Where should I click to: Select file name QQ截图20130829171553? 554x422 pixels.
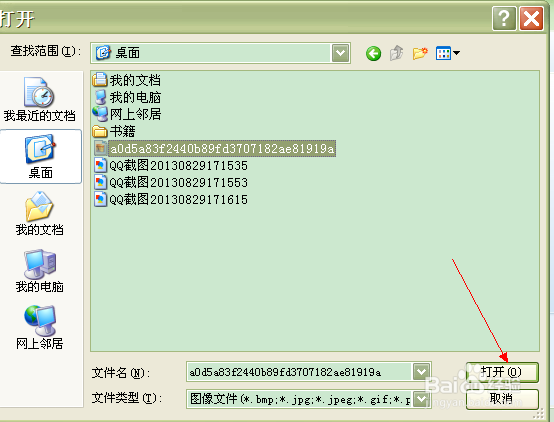pyautogui.click(x=178, y=182)
